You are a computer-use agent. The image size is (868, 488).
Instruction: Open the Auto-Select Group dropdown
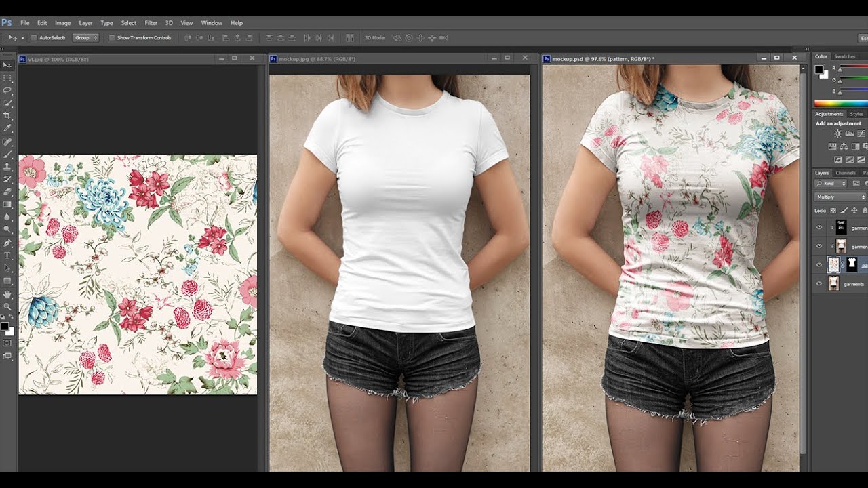click(x=86, y=38)
